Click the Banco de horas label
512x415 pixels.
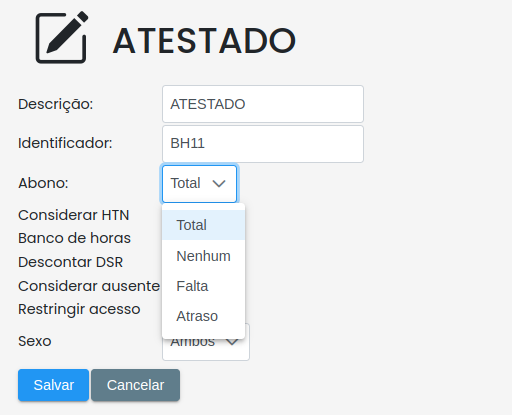pyautogui.click(x=74, y=238)
